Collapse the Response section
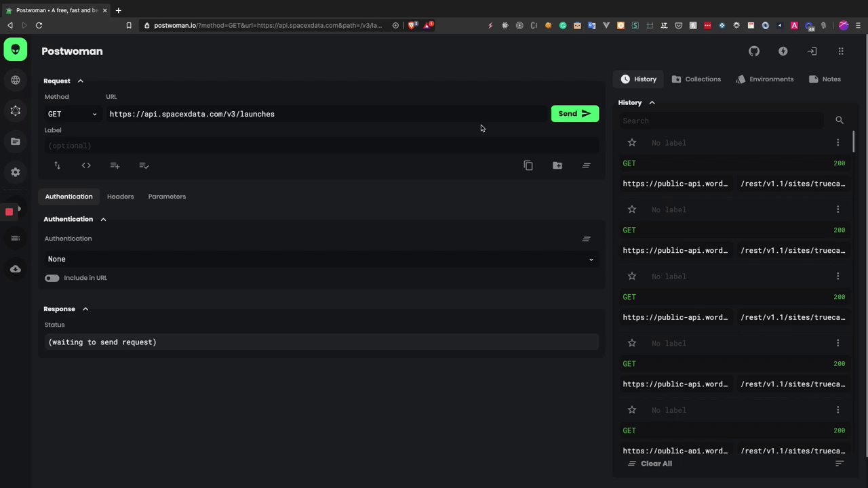Screen dimensions: 868x488 pos(66,309)
